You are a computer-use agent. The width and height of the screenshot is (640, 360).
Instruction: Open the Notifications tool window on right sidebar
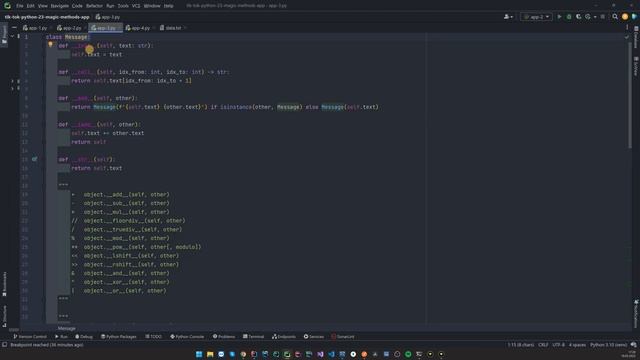(x=636, y=313)
